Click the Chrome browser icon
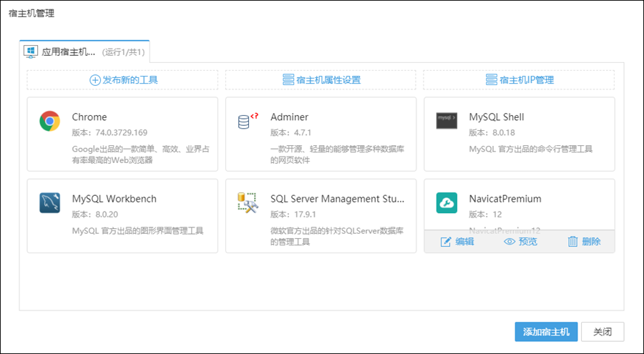Viewport: 644px width, 354px height. (49, 121)
